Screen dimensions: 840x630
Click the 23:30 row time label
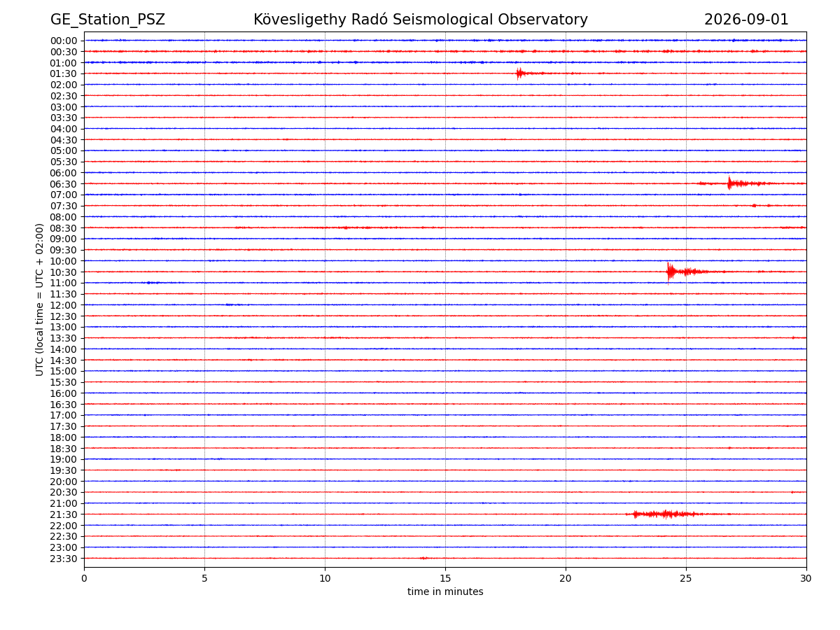[x=64, y=558]
